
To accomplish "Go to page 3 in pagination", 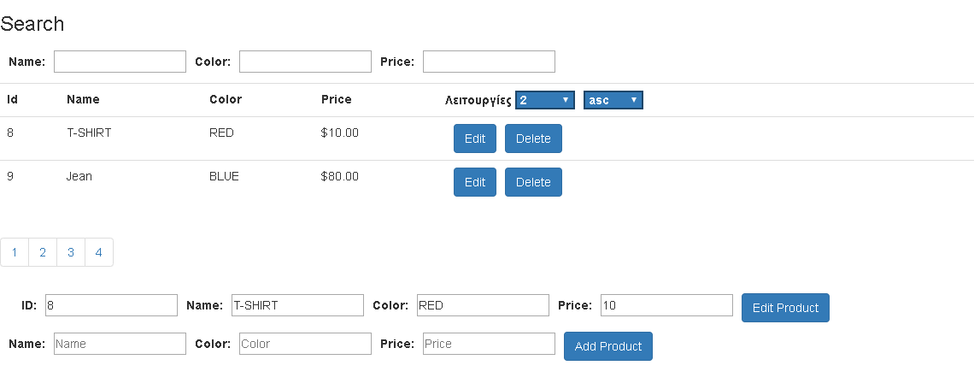I will [x=71, y=252].
